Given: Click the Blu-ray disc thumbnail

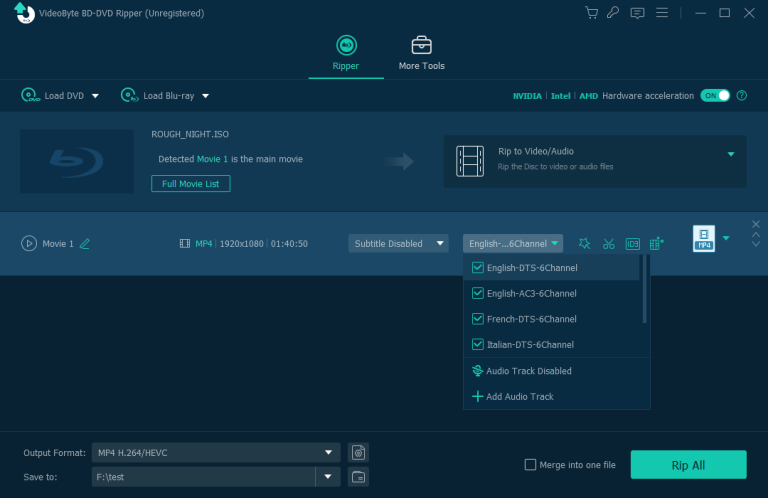Looking at the screenshot, I should (77, 161).
